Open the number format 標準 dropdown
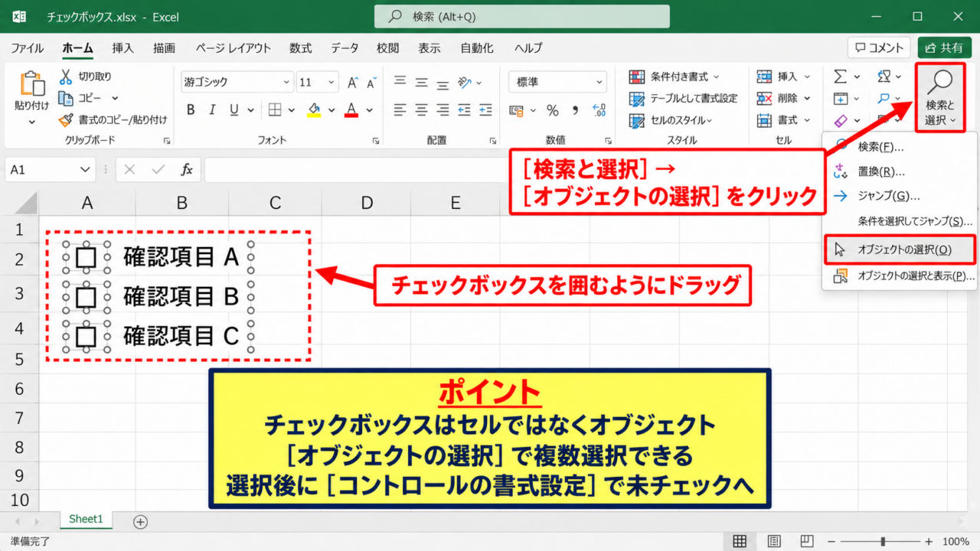The width and height of the screenshot is (980, 551). (x=598, y=82)
